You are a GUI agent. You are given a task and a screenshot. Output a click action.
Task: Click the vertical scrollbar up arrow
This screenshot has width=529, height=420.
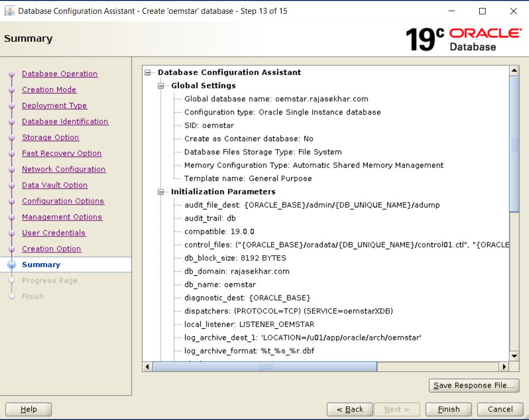click(x=514, y=71)
